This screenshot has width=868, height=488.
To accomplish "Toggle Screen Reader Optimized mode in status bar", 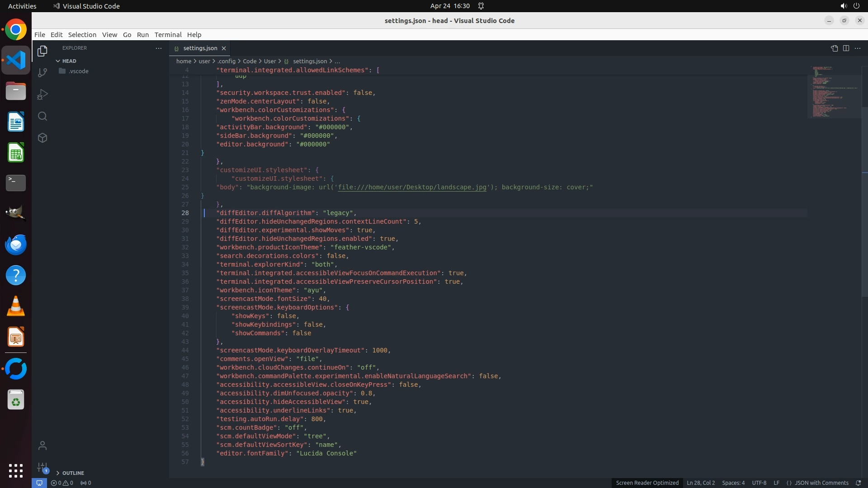I will 647,483.
